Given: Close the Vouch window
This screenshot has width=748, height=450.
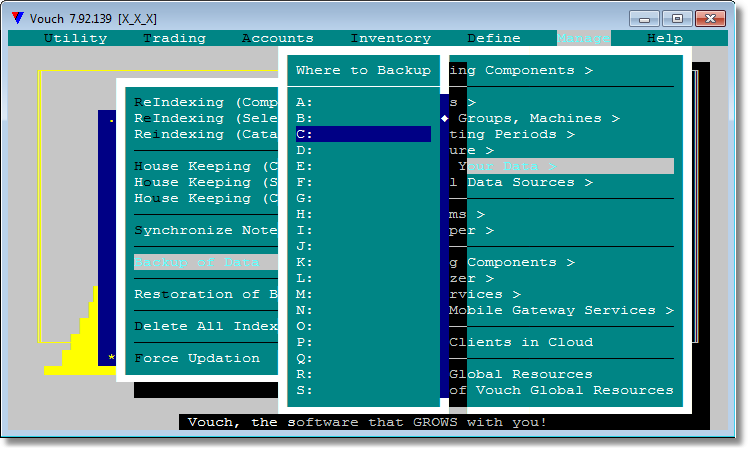Looking at the screenshot, I should point(710,19).
